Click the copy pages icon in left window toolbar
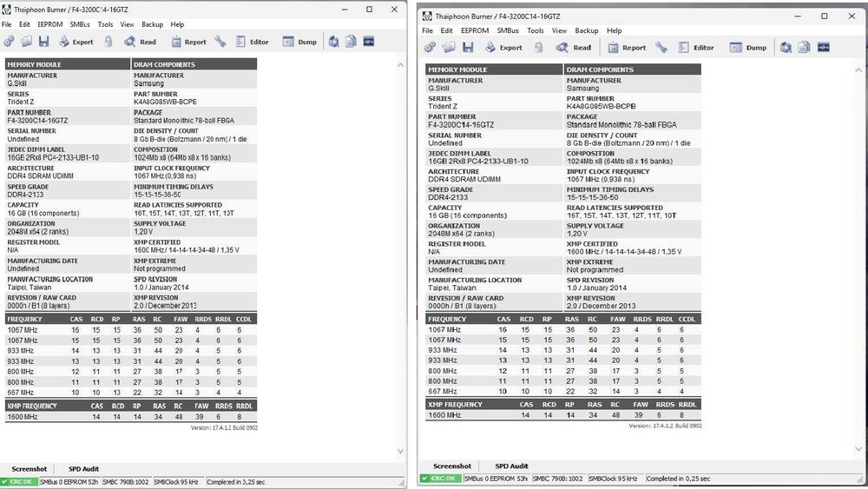The height and width of the screenshot is (489, 868). tap(351, 42)
